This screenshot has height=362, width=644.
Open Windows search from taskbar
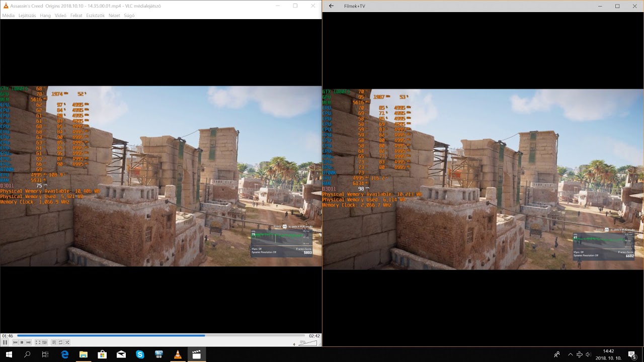(x=27, y=354)
